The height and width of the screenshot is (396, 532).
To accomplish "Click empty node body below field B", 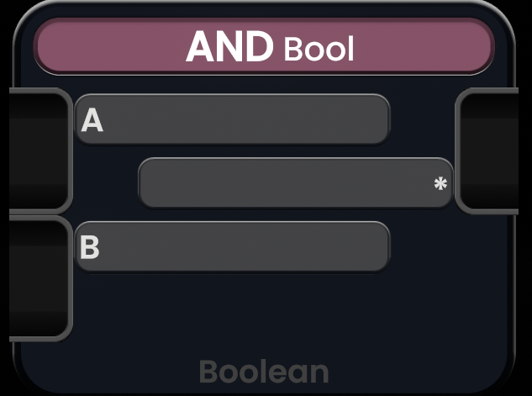I will tap(252, 315).
